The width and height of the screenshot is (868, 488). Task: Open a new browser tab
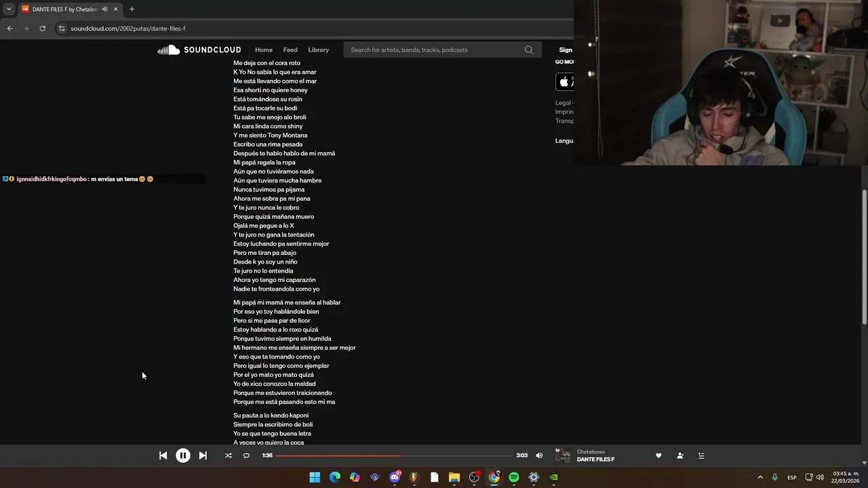[x=132, y=9]
